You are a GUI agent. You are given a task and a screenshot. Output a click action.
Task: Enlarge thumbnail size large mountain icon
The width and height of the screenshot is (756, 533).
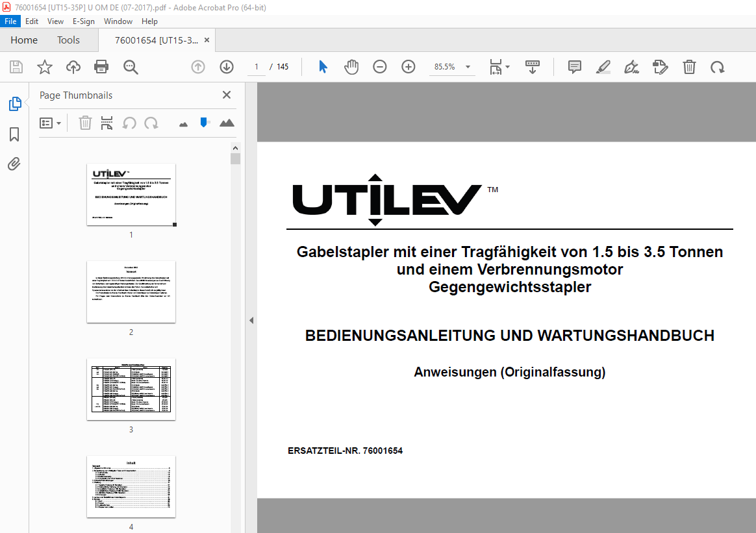pos(227,123)
